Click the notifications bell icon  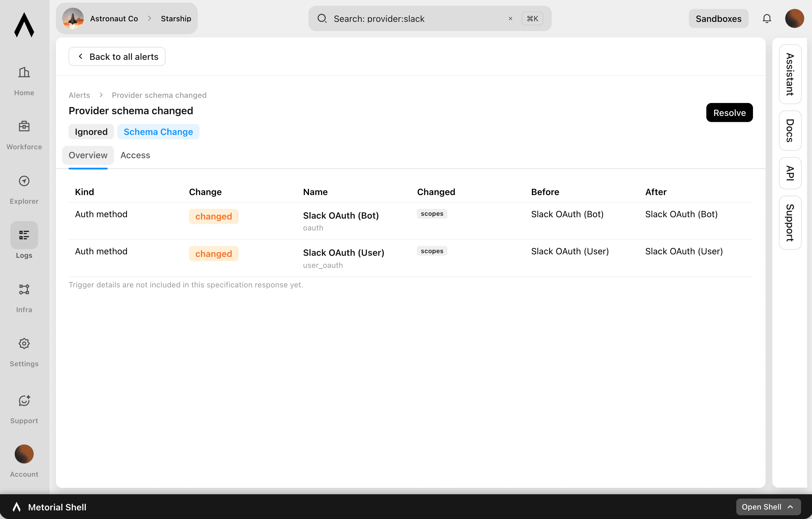(x=767, y=18)
